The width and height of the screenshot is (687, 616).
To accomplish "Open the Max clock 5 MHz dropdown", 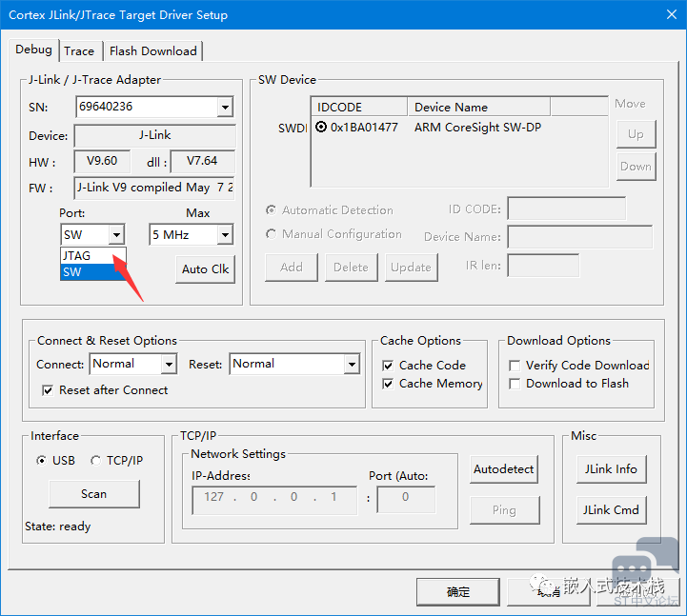I will pyautogui.click(x=225, y=234).
